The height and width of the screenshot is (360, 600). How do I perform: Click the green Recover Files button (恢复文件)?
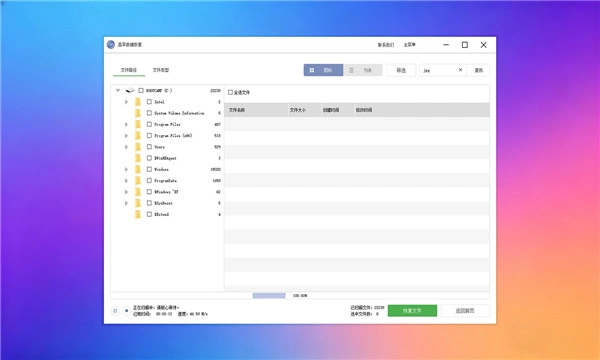(412, 311)
